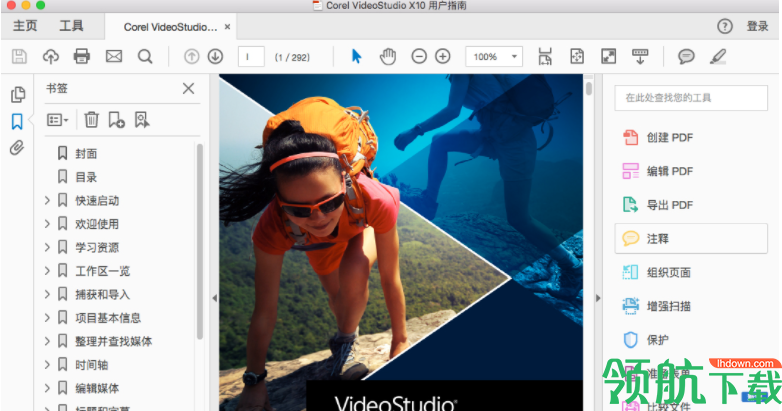Select the arrow selection tool

pos(356,56)
